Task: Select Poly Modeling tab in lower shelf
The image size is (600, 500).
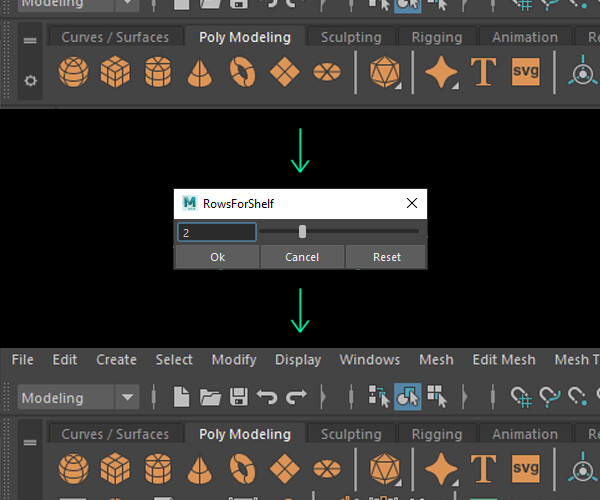Action: pos(245,434)
